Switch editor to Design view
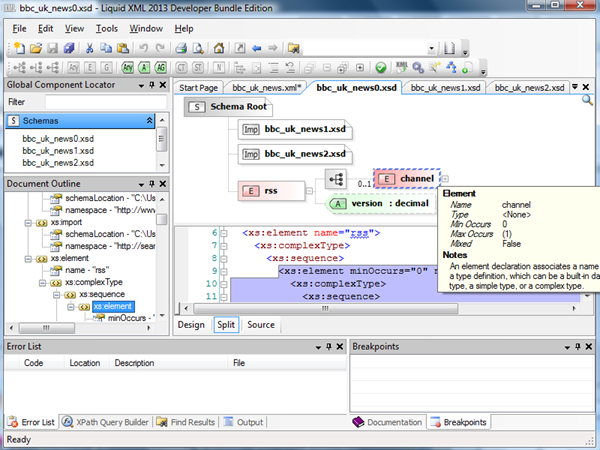This screenshot has height=450, width=600. [x=191, y=325]
